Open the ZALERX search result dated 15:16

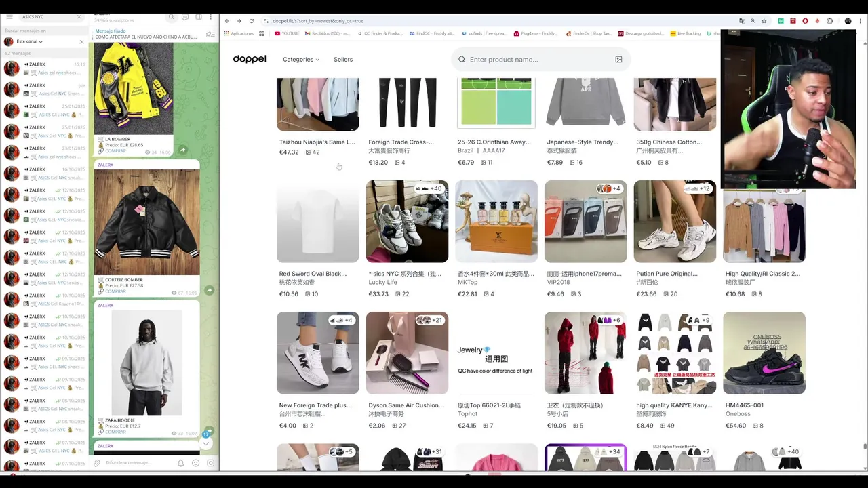click(44, 68)
